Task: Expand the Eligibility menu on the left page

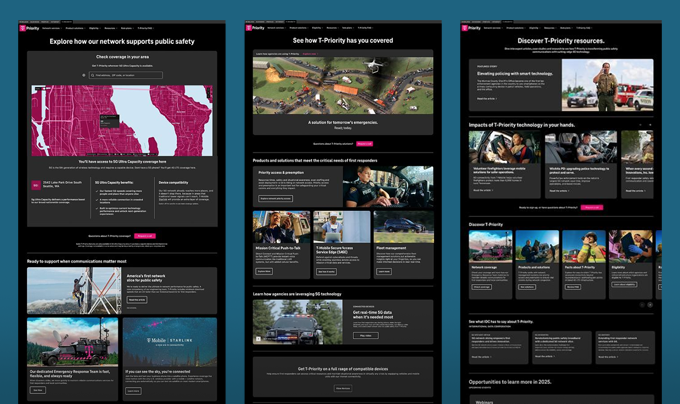Action: [95, 28]
